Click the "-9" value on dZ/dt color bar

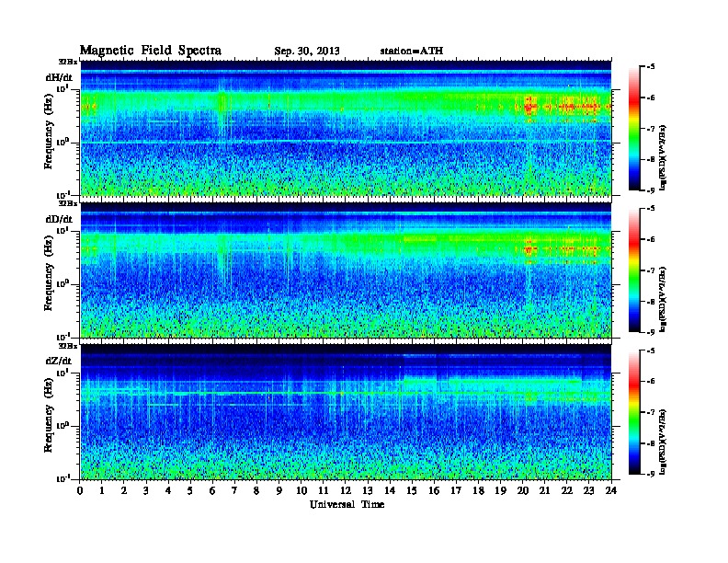pos(652,474)
